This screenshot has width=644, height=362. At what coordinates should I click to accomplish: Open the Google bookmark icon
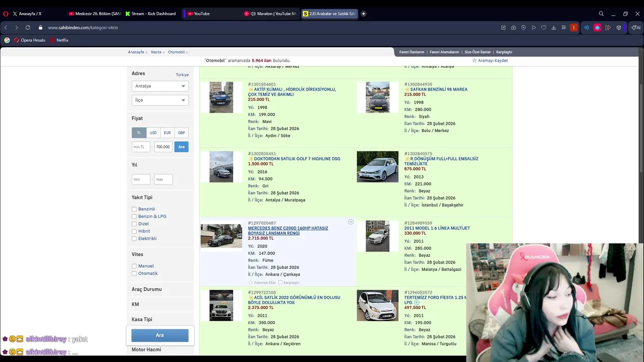[x=7, y=40]
